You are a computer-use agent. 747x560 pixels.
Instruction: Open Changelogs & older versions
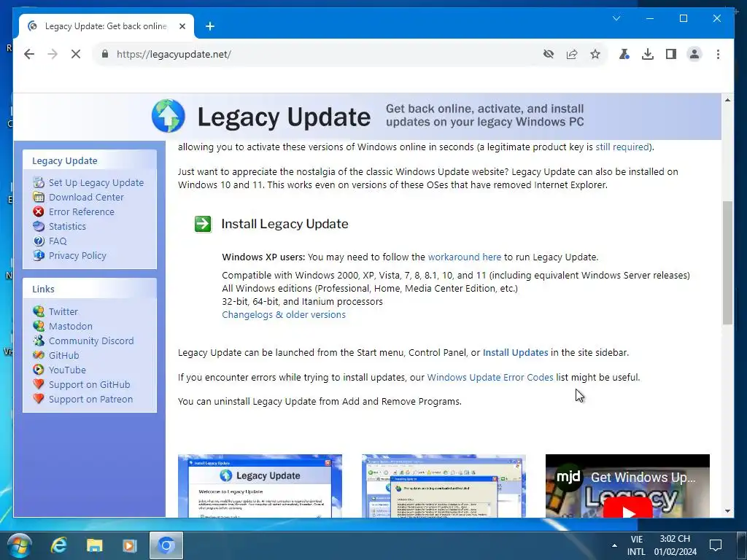coord(284,315)
